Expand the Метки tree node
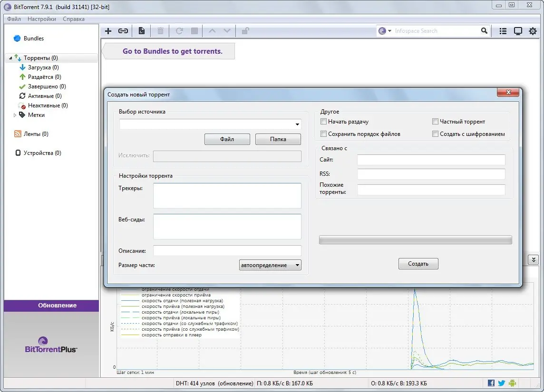The height and width of the screenshot is (392, 544). click(15, 115)
